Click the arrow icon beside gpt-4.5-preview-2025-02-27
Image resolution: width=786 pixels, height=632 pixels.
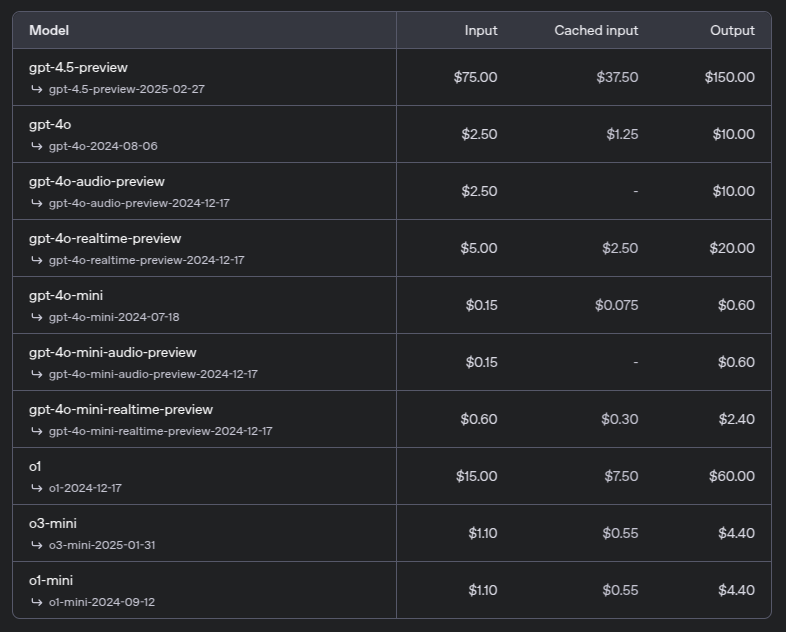pyautogui.click(x=37, y=89)
